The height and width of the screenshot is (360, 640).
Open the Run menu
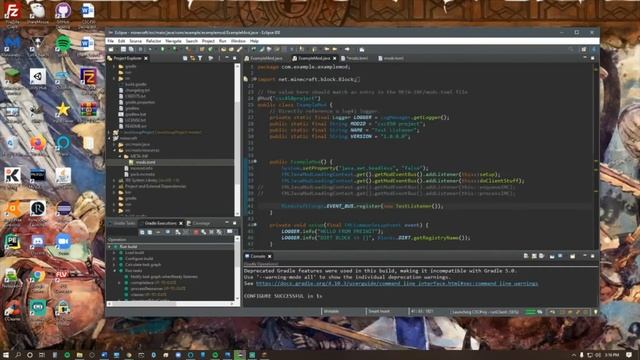(x=222, y=41)
